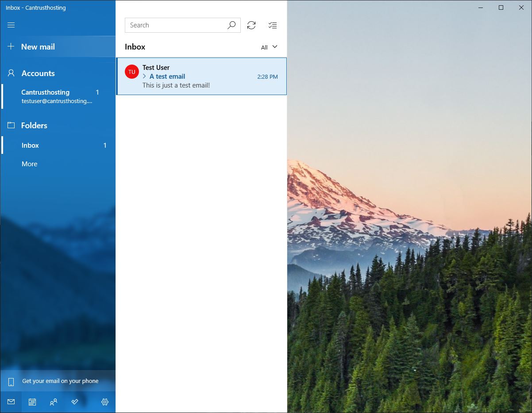Open the Folders section
The image size is (532, 413).
coord(58,126)
